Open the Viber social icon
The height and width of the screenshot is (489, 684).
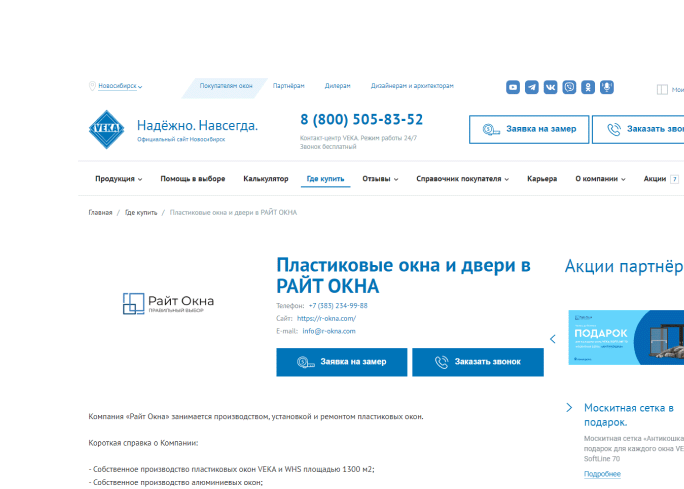pyautogui.click(x=569, y=87)
